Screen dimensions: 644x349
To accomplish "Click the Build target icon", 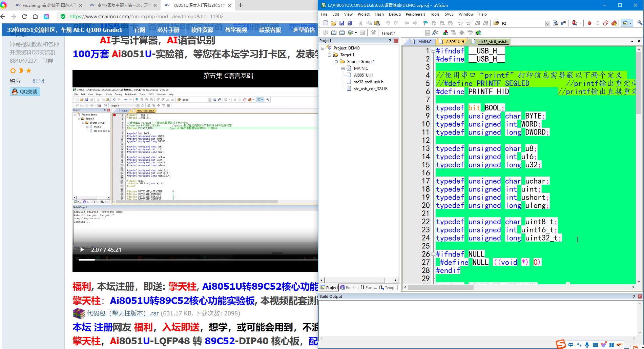I will point(334,33).
